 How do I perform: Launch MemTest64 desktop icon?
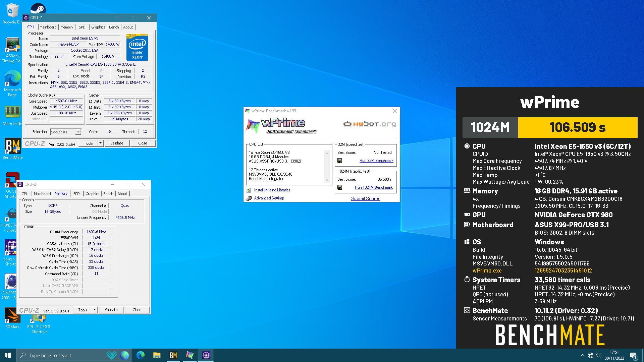pos(12,116)
